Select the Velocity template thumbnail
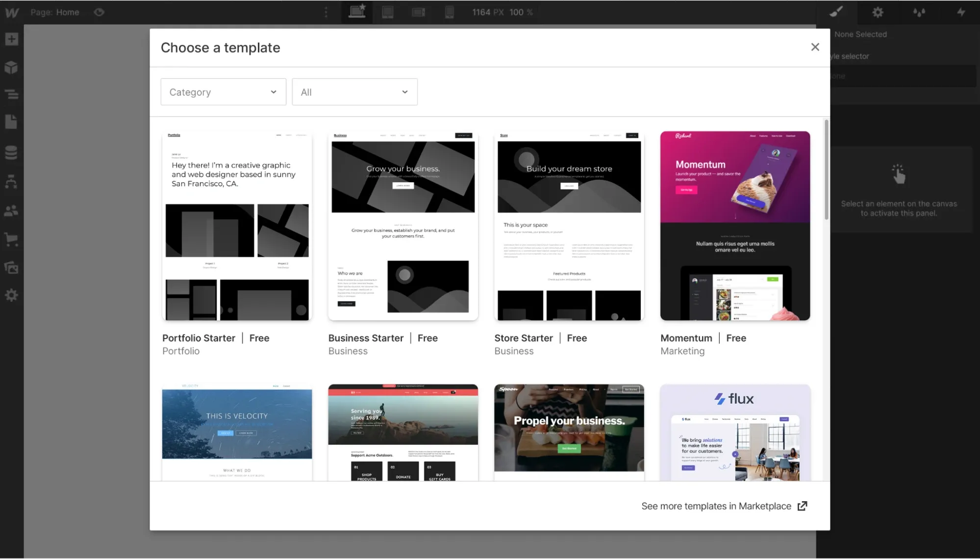Viewport: 980px width, 559px height. pyautogui.click(x=237, y=433)
